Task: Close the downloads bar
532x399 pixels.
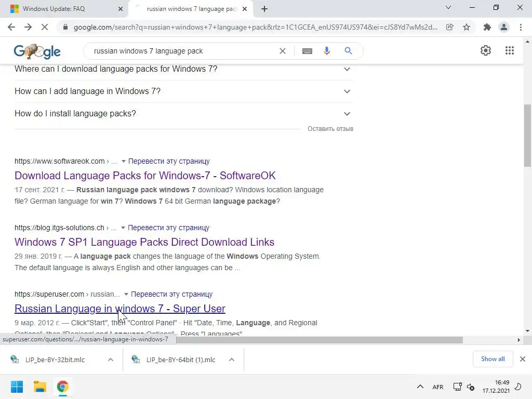Action: point(523,359)
